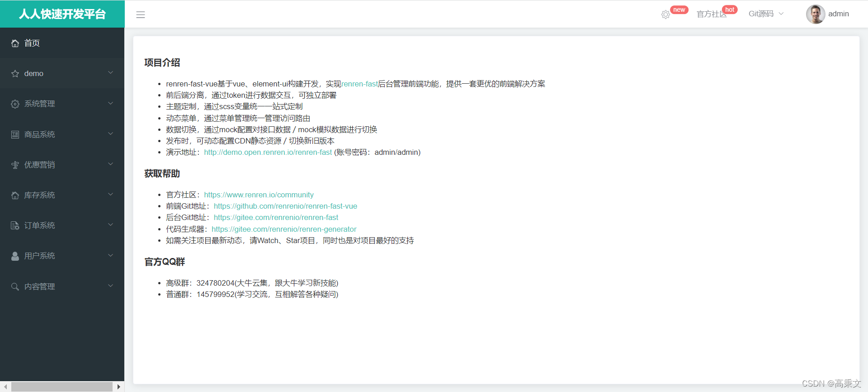This screenshot has height=392, width=868.
Task: Click the star icon beside demo
Action: pyautogui.click(x=15, y=73)
